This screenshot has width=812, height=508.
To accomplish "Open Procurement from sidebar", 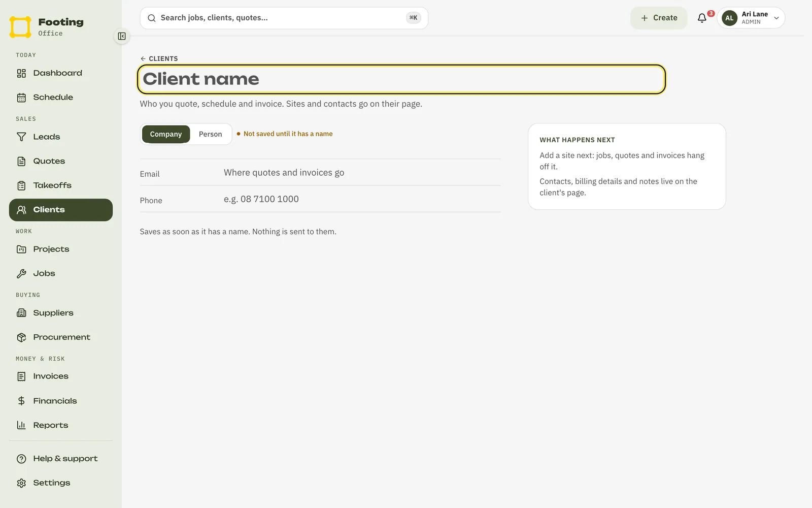I will [61, 337].
